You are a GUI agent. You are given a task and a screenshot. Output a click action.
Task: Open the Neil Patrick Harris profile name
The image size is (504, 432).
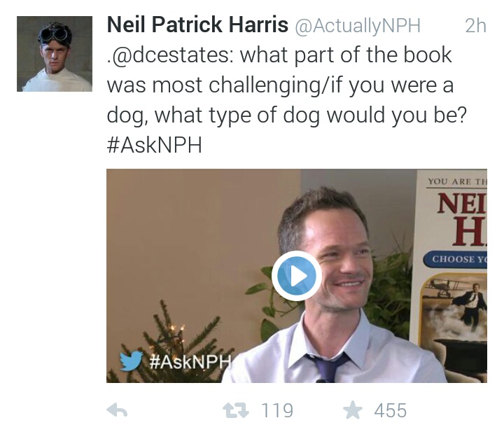[x=197, y=25]
